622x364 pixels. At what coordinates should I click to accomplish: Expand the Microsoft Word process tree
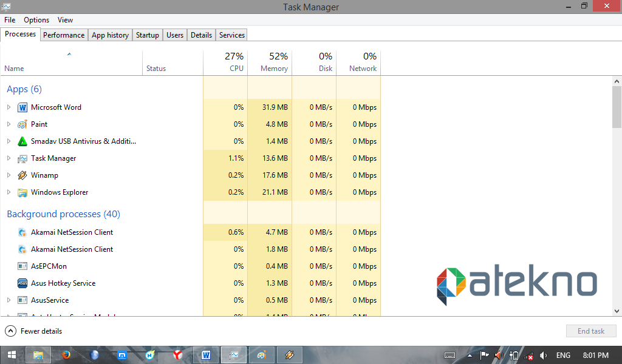click(x=9, y=107)
